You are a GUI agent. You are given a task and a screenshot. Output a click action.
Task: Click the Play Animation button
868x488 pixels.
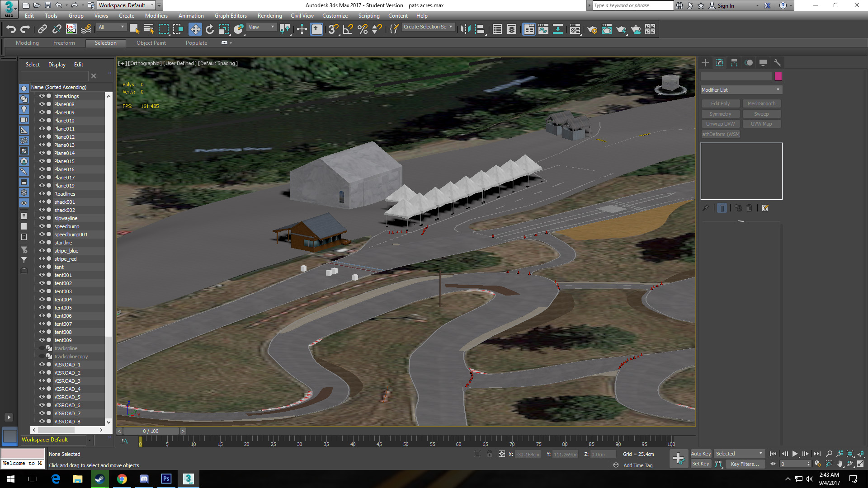click(795, 454)
